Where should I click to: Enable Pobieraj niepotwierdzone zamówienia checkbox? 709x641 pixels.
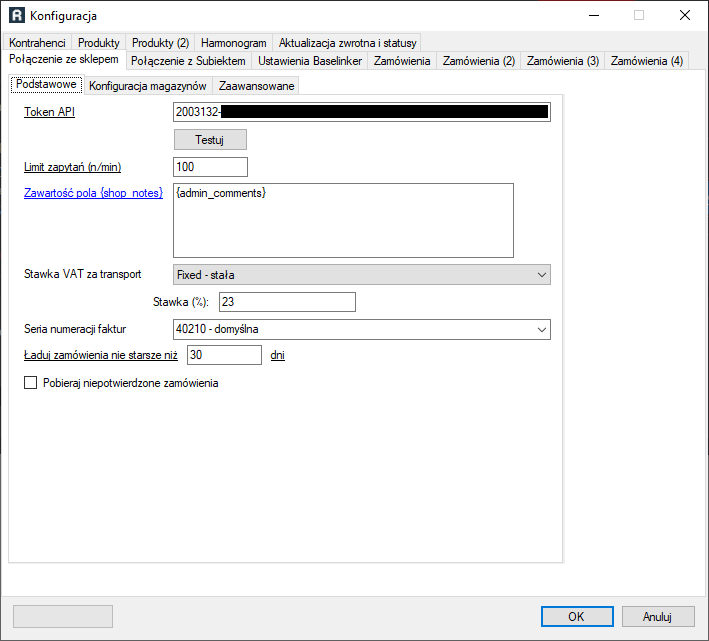tap(30, 383)
